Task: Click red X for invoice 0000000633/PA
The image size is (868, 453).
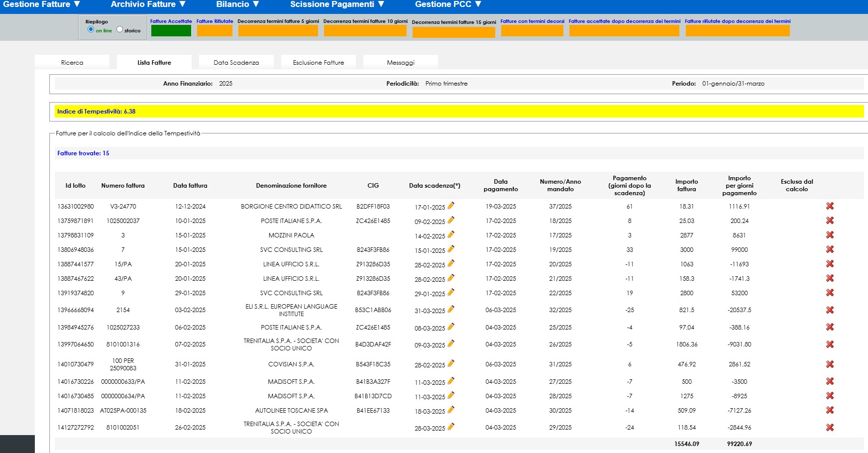Action: pos(830,381)
